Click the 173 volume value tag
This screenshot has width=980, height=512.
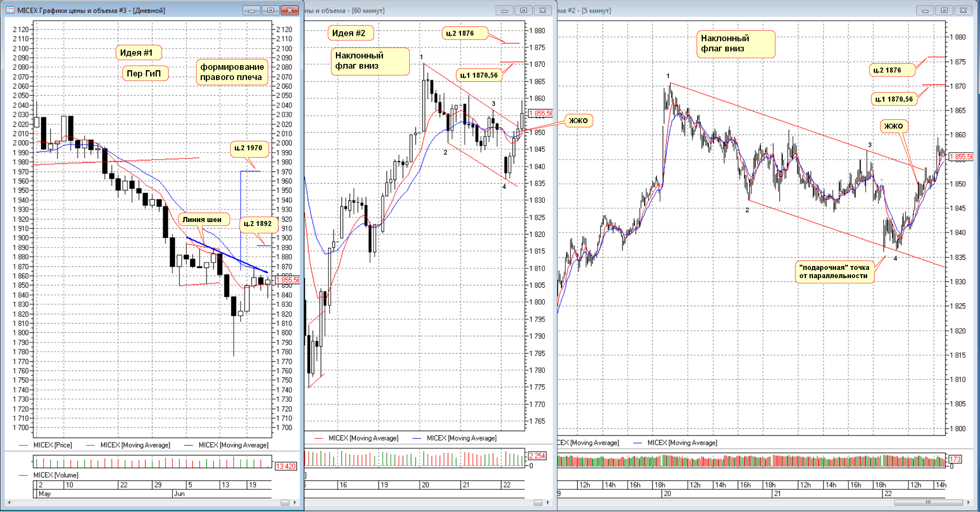pos(955,459)
